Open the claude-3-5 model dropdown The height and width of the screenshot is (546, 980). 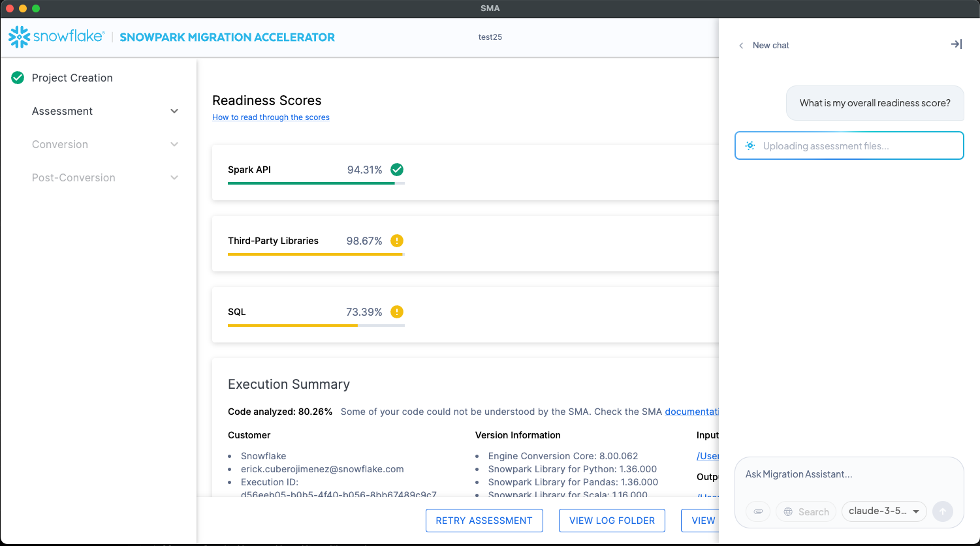(x=884, y=511)
